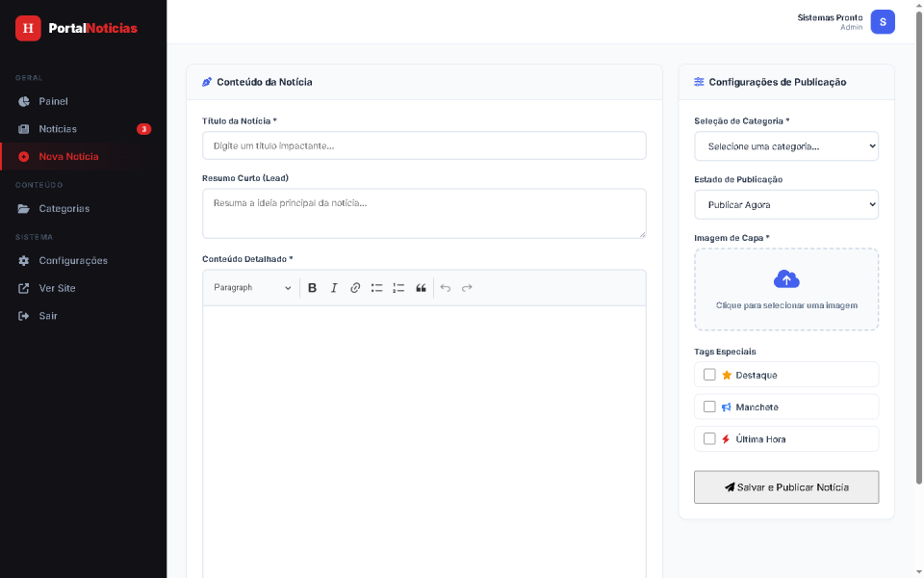Click the Notícias newspaper icon
The height and width of the screenshot is (578, 924).
coord(23,129)
